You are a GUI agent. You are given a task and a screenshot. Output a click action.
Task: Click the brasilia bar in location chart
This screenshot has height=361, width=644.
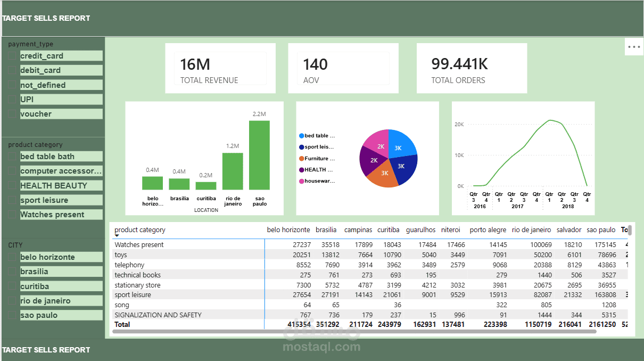[179, 184]
